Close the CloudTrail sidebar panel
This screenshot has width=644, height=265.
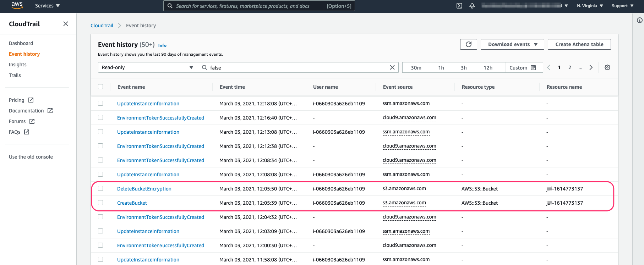(66, 24)
